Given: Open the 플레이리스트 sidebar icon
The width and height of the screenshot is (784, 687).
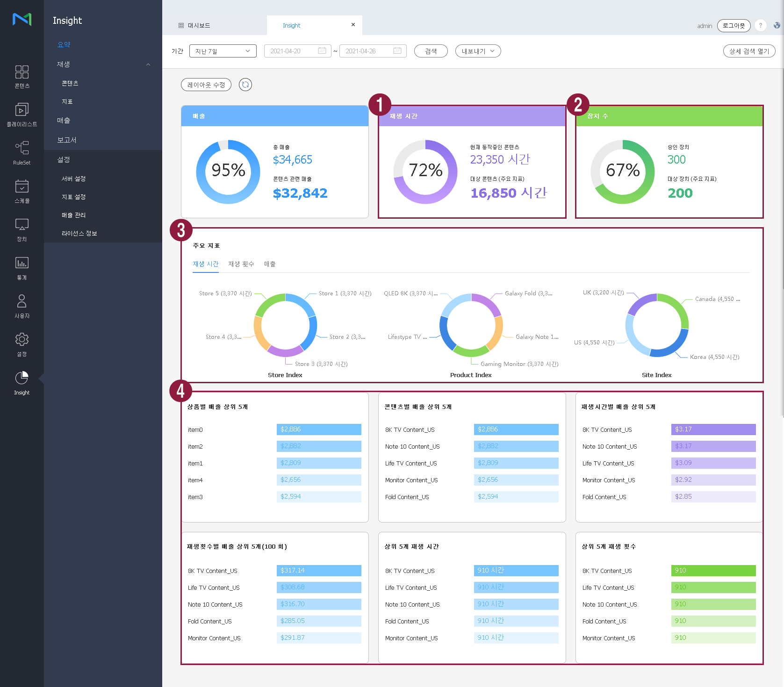Looking at the screenshot, I should pos(22,114).
